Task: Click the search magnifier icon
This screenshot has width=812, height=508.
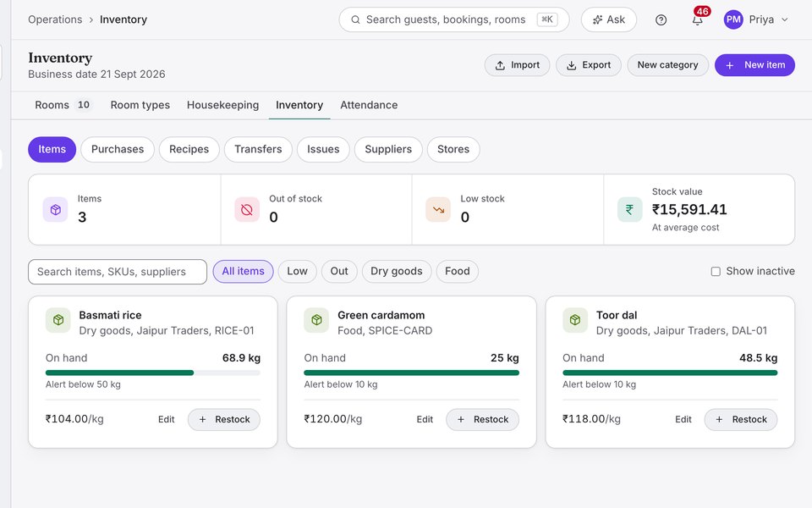Action: pyautogui.click(x=355, y=19)
